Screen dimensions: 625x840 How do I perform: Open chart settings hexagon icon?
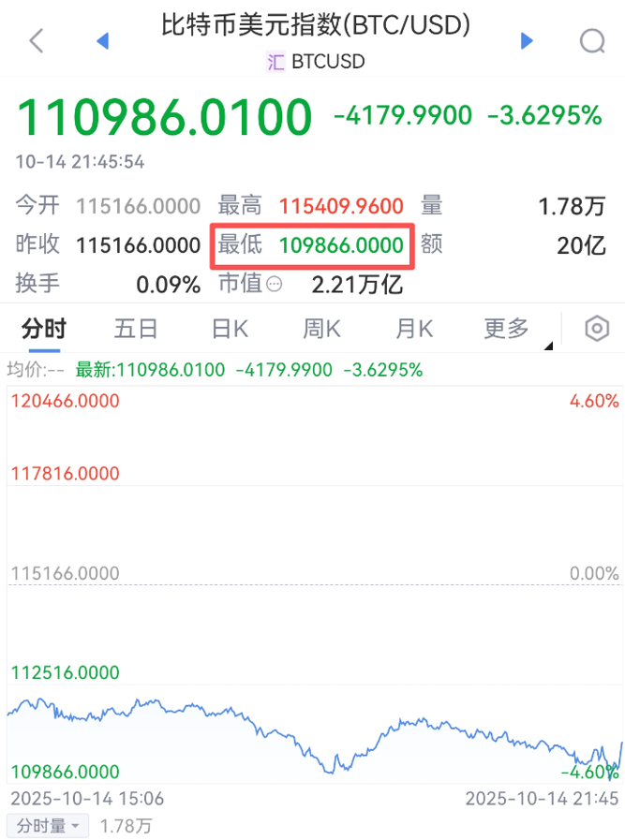597,329
